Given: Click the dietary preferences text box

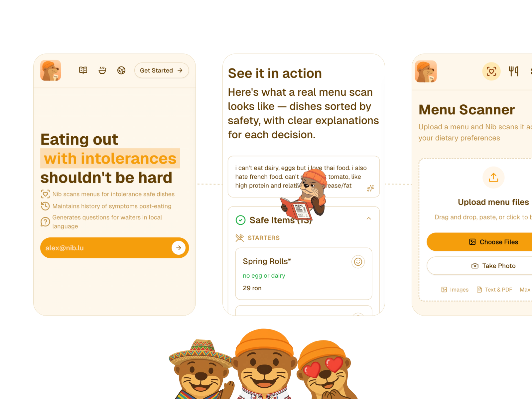Looking at the screenshot, I should (x=304, y=177).
